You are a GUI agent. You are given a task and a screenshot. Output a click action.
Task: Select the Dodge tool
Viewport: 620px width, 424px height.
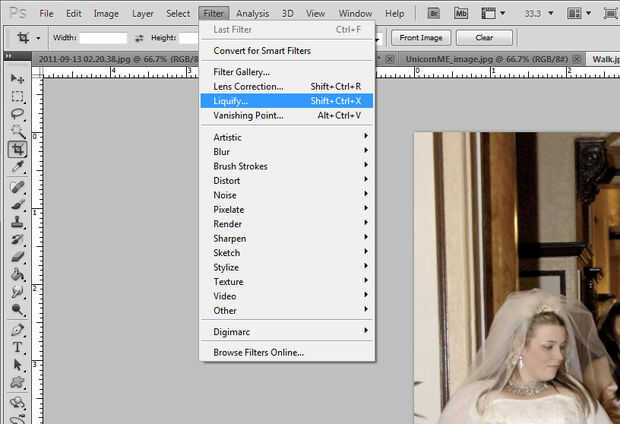(17, 309)
